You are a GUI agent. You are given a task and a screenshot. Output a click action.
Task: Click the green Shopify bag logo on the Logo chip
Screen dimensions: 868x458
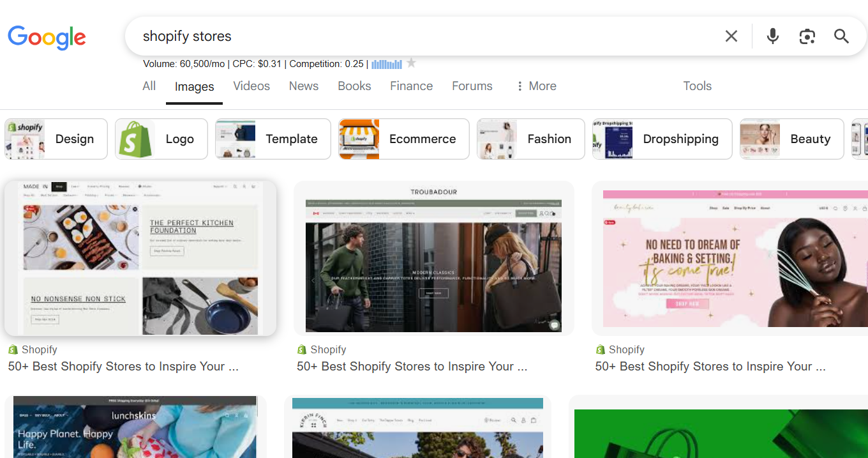point(136,139)
